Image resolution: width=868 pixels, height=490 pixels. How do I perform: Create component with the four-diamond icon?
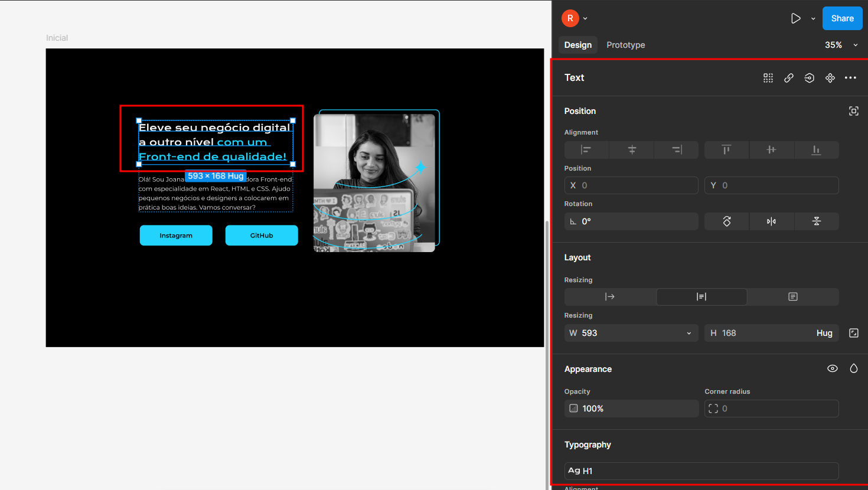pos(830,78)
